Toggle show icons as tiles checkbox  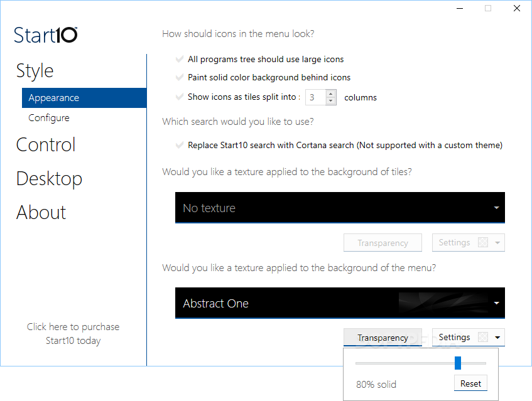180,97
